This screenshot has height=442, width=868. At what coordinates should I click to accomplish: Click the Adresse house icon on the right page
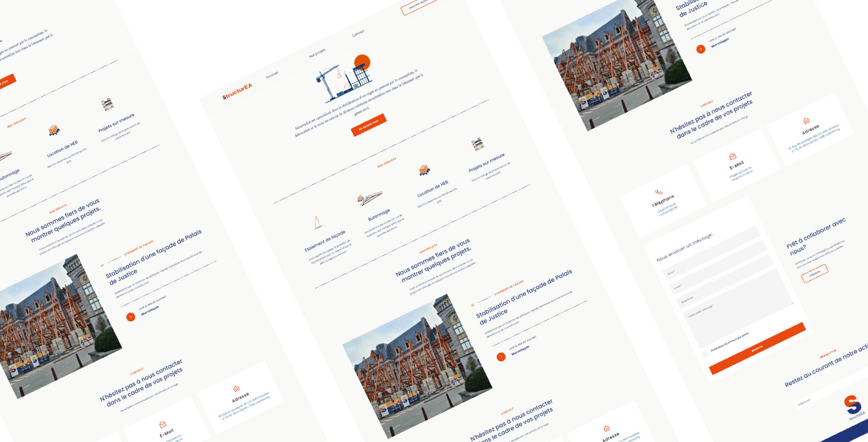(x=806, y=121)
